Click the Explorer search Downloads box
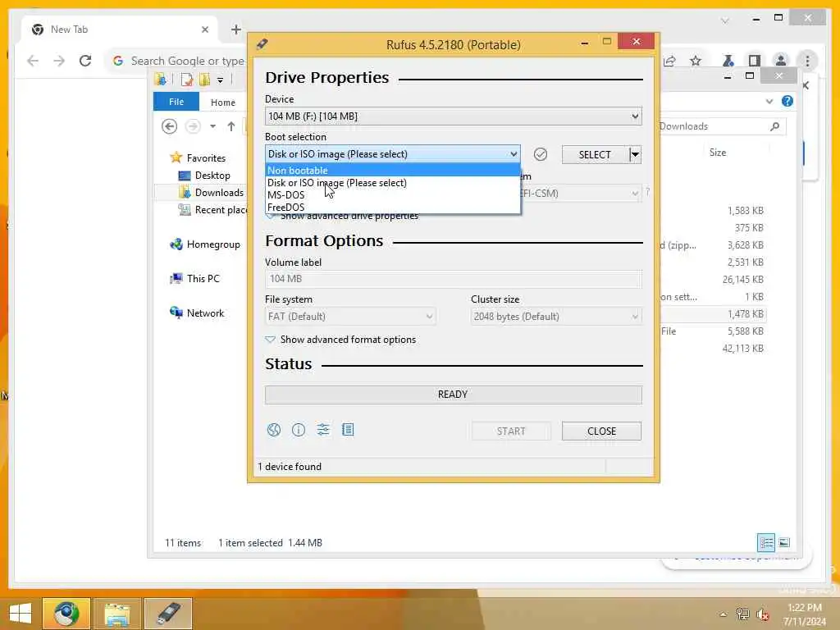 722,126
